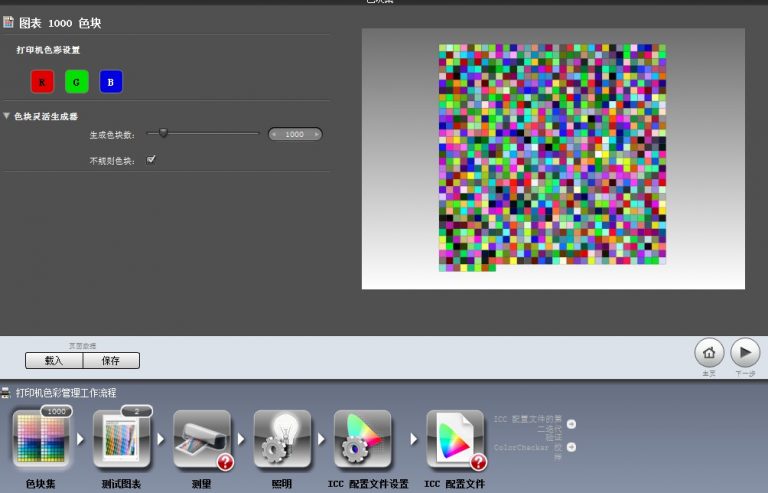The image size is (768, 493).
Task: Click the chart icon beside 图表 1000 色块
Action: 9,22
